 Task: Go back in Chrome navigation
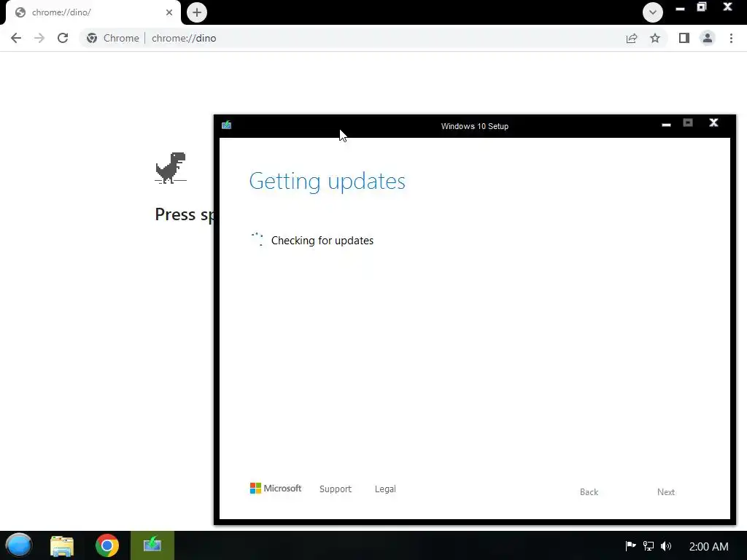[x=16, y=38]
